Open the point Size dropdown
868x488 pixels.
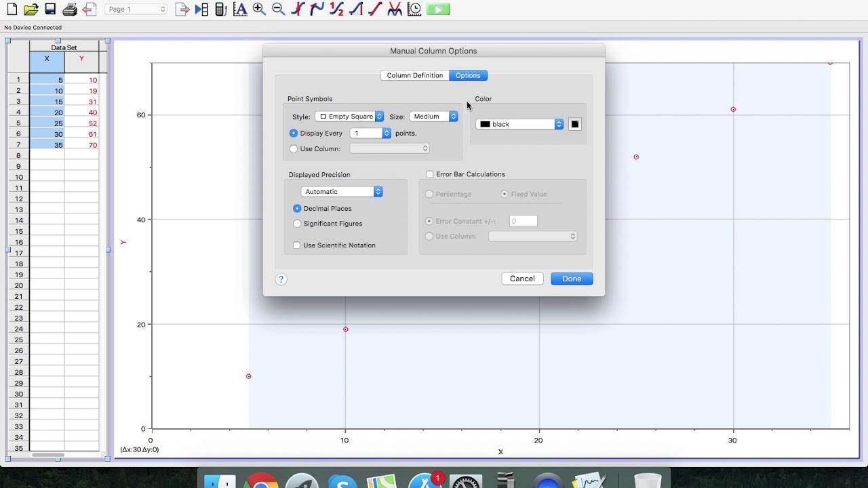pyautogui.click(x=434, y=117)
